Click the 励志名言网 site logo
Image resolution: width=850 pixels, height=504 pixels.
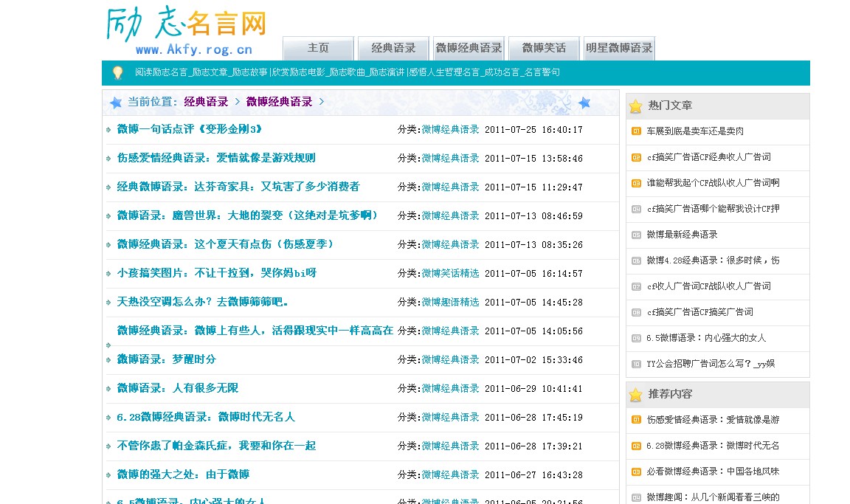coord(187,30)
